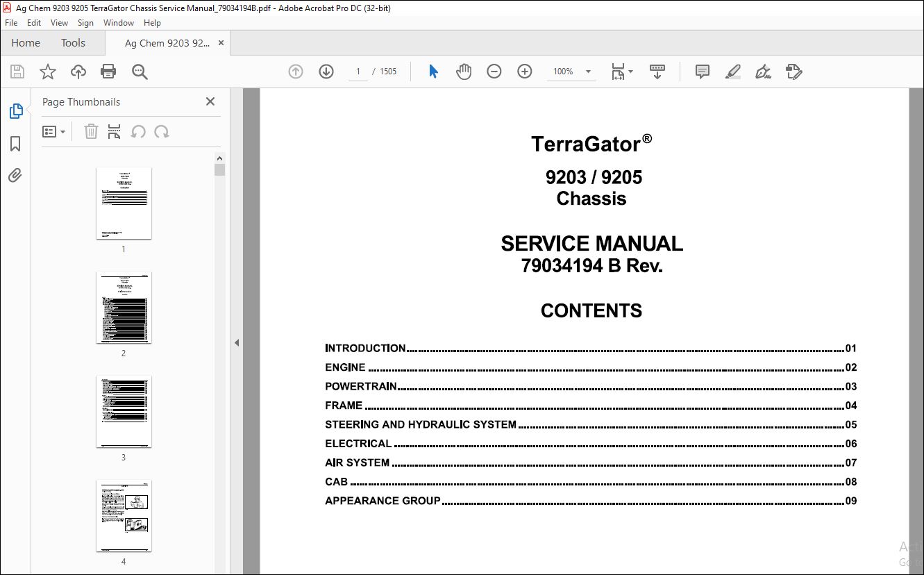Screen dimensions: 924x575
Task: Open the View menu
Action: (60, 23)
